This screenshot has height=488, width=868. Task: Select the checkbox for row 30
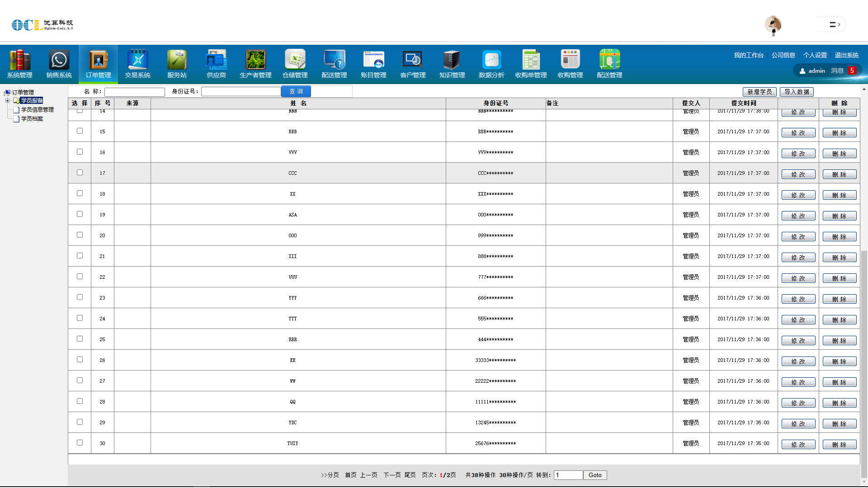point(80,443)
